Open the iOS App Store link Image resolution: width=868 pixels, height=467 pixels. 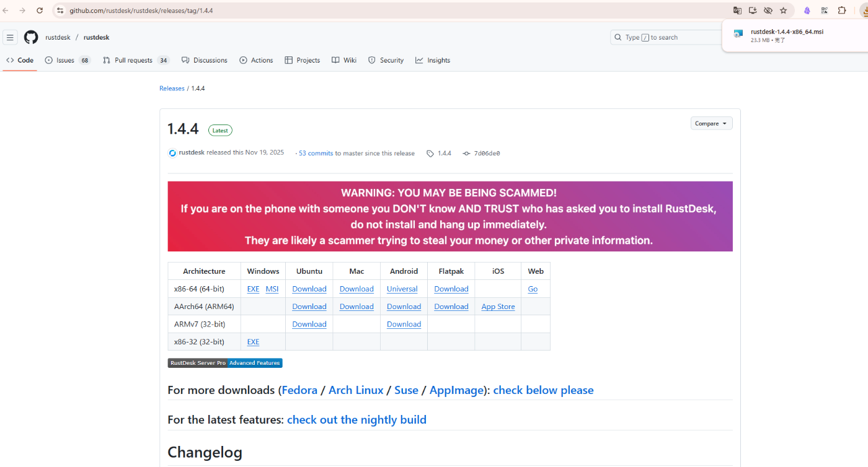[498, 307]
